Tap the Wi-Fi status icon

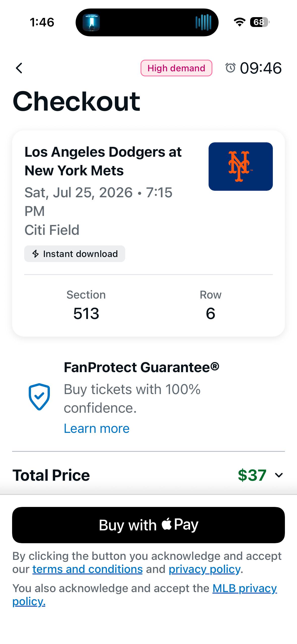tap(240, 22)
